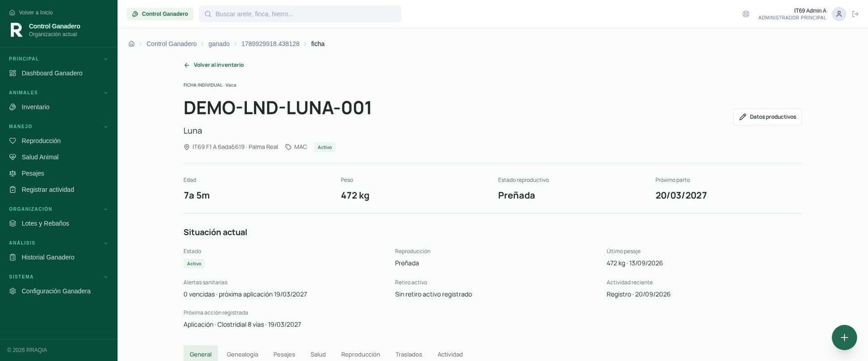
Task: Open the help lifebuoy icon in header
Action: (x=746, y=14)
